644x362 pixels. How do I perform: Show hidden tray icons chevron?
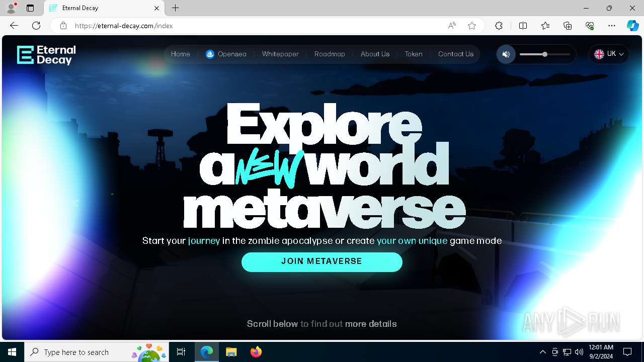click(543, 352)
